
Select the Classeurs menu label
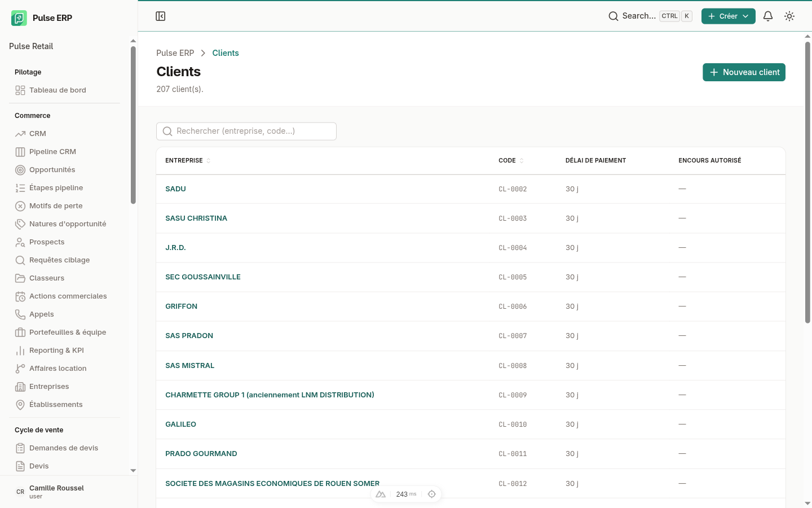[x=47, y=278]
